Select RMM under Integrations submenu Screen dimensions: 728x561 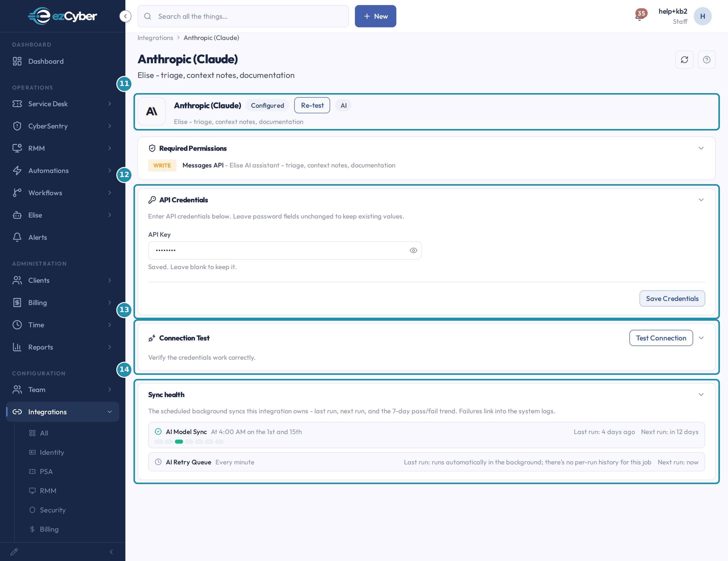click(48, 491)
